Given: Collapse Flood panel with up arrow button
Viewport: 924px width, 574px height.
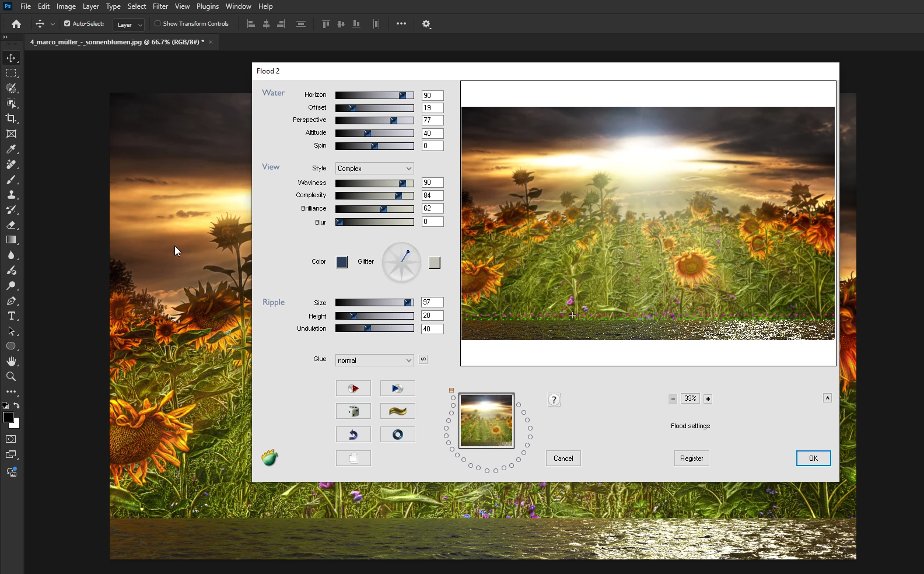Looking at the screenshot, I should tap(827, 398).
